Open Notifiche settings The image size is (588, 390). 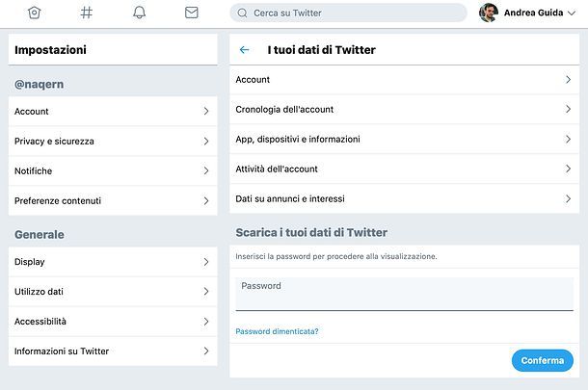(x=113, y=170)
